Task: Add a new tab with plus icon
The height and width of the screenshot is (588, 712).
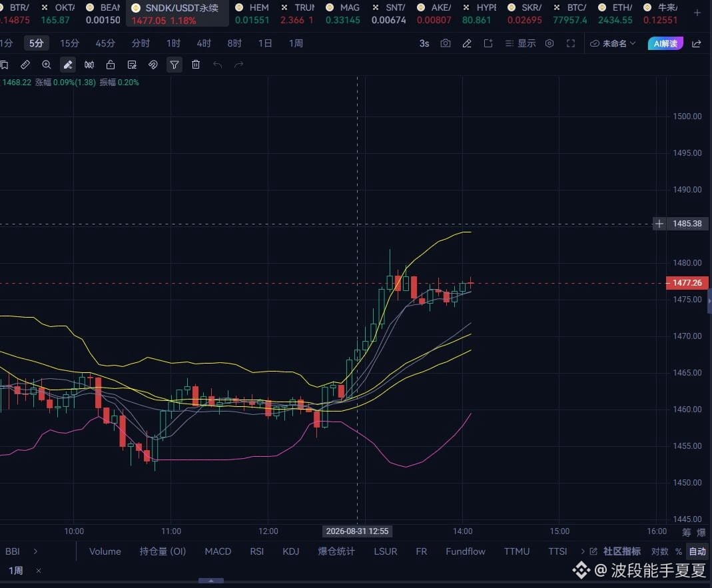Action: tap(697, 13)
